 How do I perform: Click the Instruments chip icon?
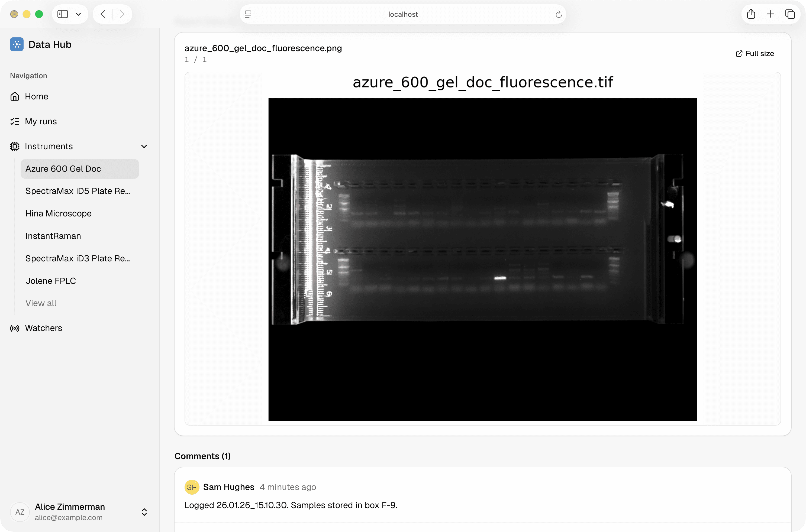coord(15,146)
